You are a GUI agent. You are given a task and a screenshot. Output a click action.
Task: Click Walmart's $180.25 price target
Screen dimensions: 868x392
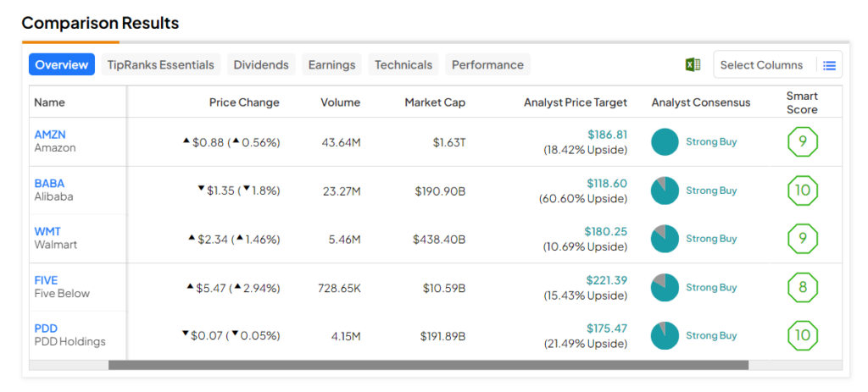click(605, 231)
